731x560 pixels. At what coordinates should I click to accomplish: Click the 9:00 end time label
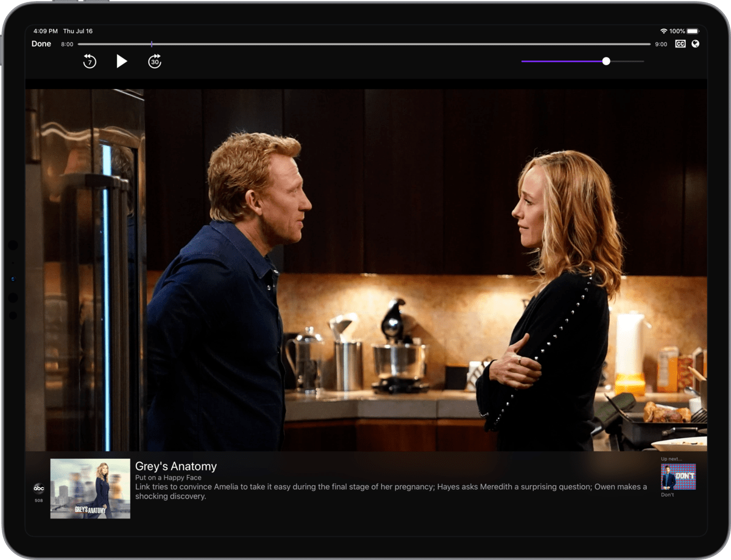661,44
